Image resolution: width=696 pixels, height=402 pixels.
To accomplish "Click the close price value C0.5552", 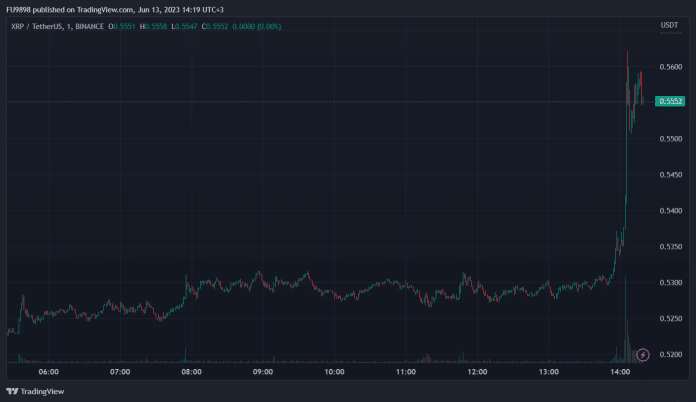I will [x=213, y=26].
